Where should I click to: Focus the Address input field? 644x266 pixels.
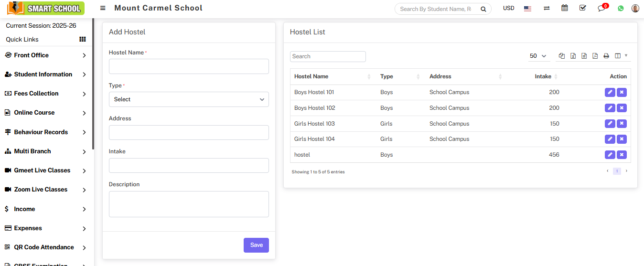pos(189,132)
